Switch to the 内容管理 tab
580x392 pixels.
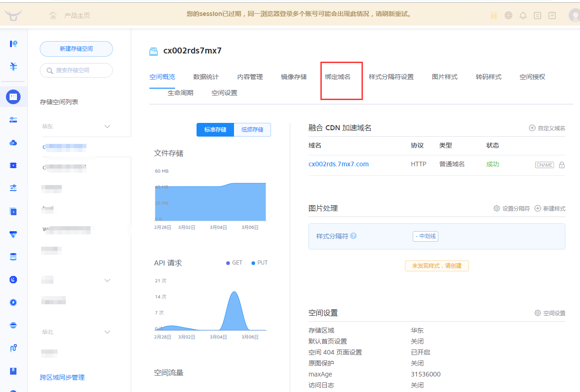250,77
